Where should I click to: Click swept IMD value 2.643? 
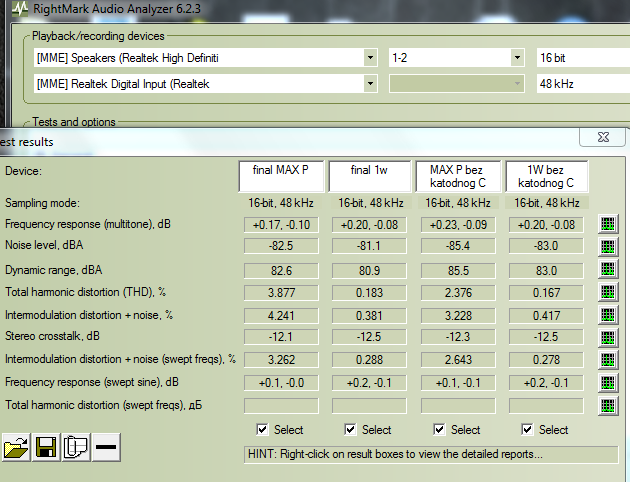pyautogui.click(x=458, y=360)
